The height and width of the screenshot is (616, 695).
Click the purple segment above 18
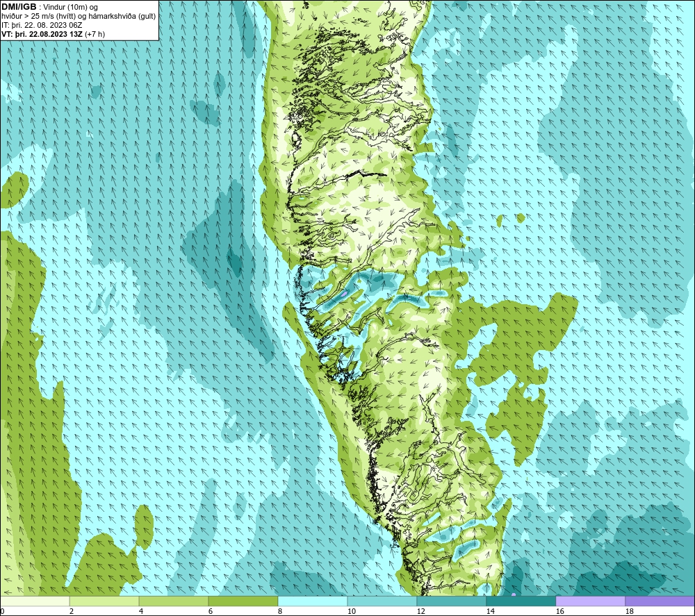pyautogui.click(x=660, y=601)
